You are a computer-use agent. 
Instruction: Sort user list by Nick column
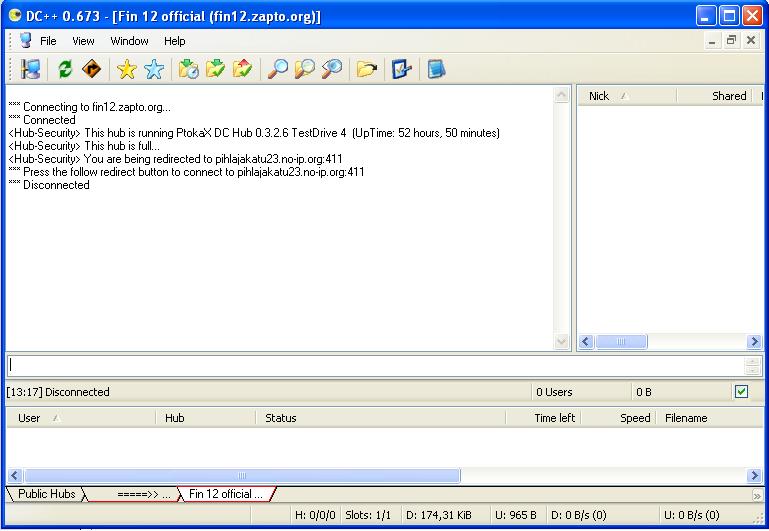pyautogui.click(x=625, y=96)
